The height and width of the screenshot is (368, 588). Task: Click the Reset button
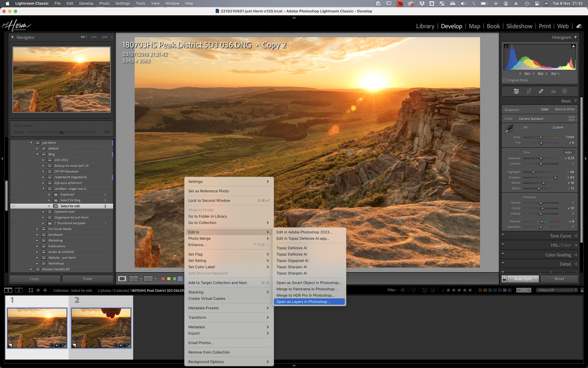[x=559, y=279]
